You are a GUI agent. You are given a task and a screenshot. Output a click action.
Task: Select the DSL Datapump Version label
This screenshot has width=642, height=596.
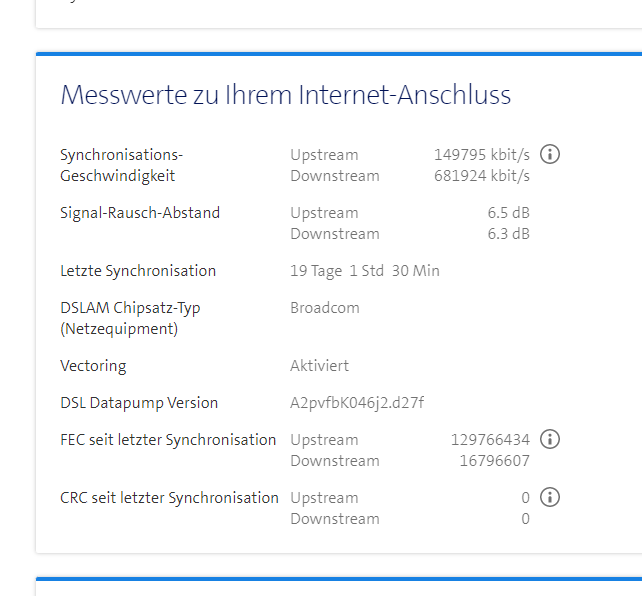click(x=139, y=403)
